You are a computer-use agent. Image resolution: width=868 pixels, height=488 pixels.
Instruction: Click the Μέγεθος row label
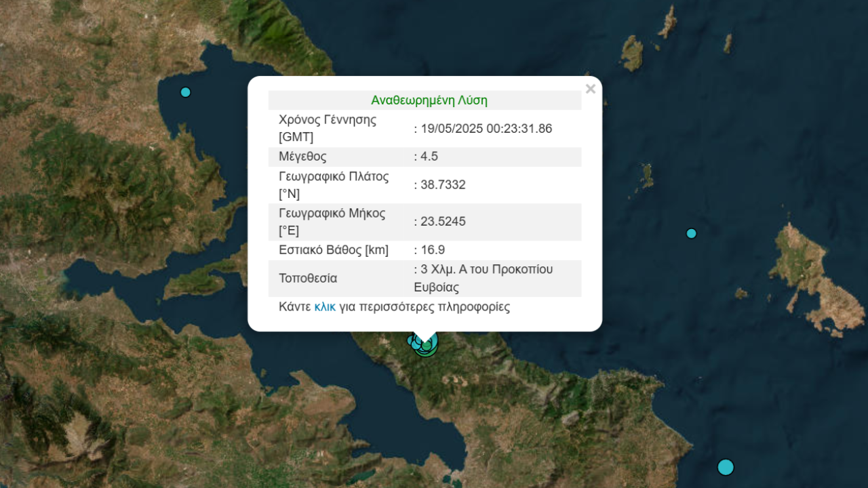pyautogui.click(x=302, y=157)
